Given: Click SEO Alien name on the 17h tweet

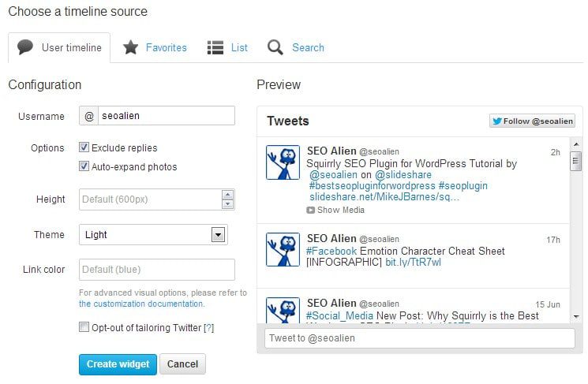Looking at the screenshot, I should click(x=331, y=239).
